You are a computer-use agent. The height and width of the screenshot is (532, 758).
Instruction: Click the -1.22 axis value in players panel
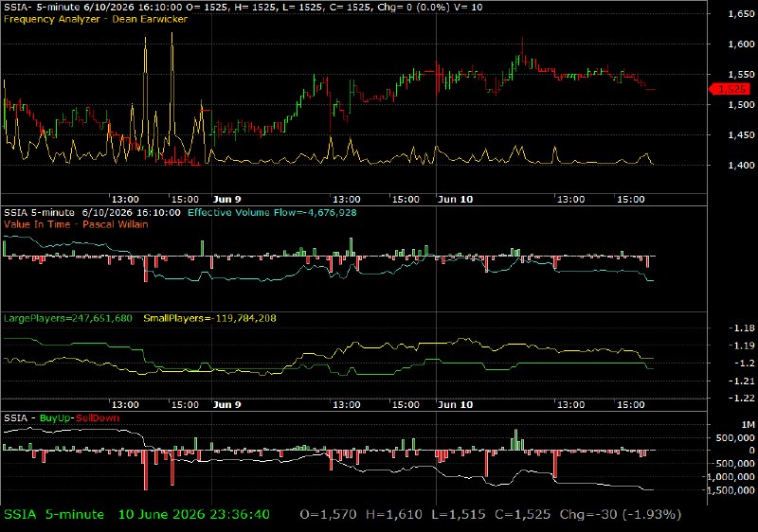741,399
